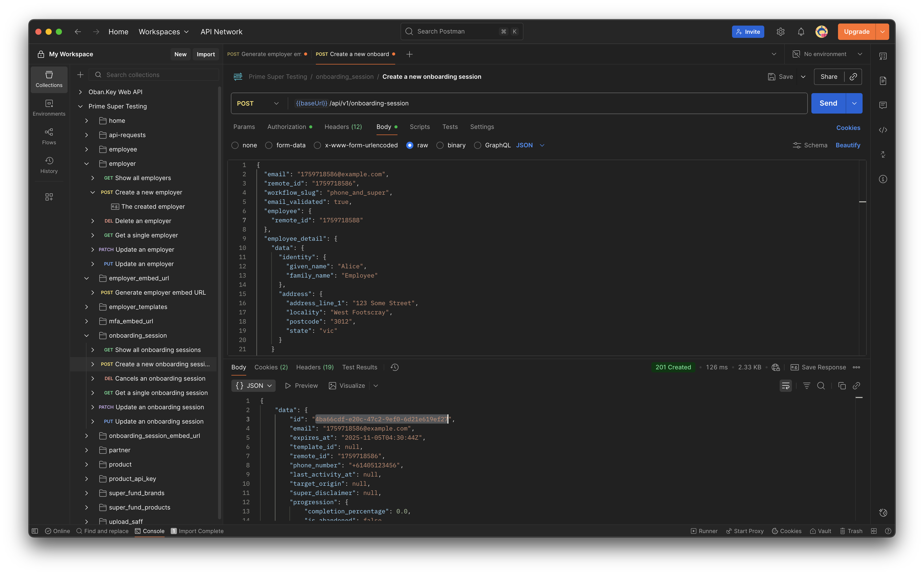Expand the partner folder

click(x=87, y=450)
